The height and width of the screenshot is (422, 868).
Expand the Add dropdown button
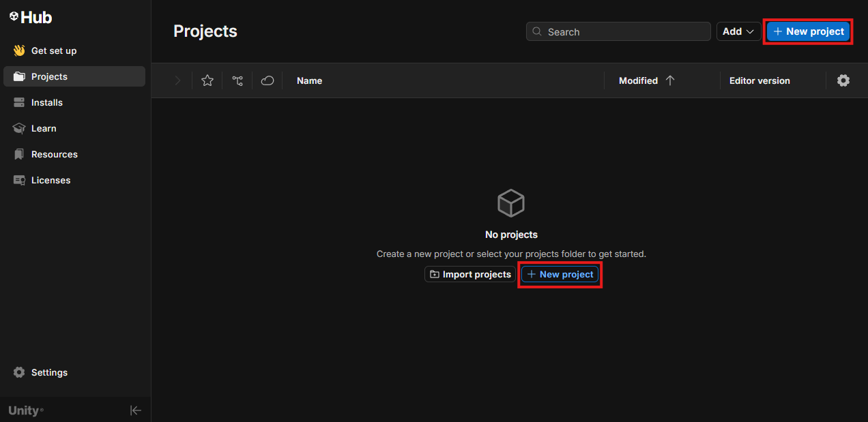[x=738, y=31]
